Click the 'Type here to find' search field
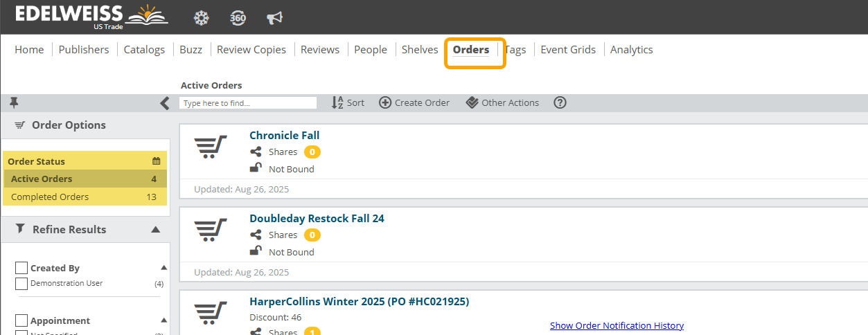 tap(247, 102)
